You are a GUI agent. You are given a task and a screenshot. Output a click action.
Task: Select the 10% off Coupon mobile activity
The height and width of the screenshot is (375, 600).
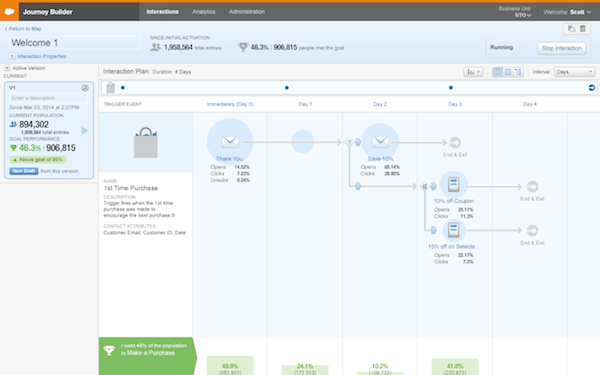click(454, 185)
